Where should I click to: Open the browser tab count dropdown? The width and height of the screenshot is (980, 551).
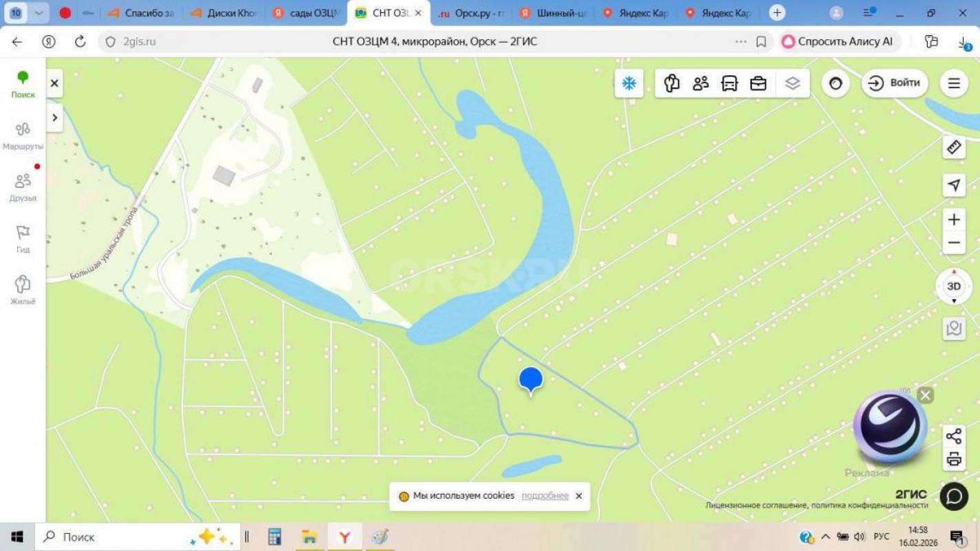pyautogui.click(x=39, y=12)
